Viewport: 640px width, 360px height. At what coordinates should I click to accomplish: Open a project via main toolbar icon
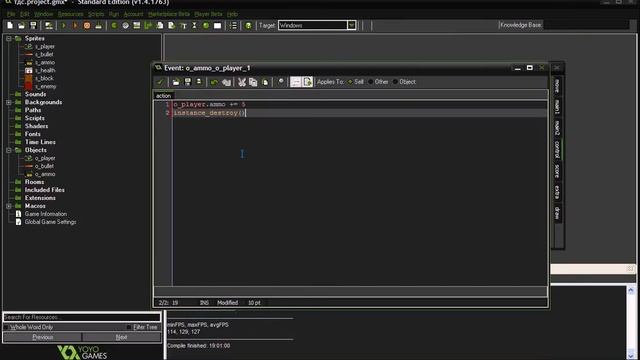(22, 25)
